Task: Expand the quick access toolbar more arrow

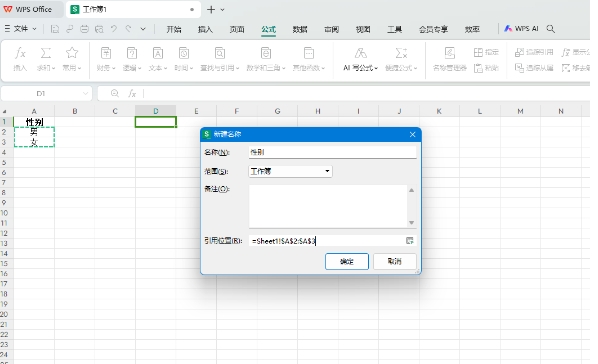Action: (x=143, y=29)
